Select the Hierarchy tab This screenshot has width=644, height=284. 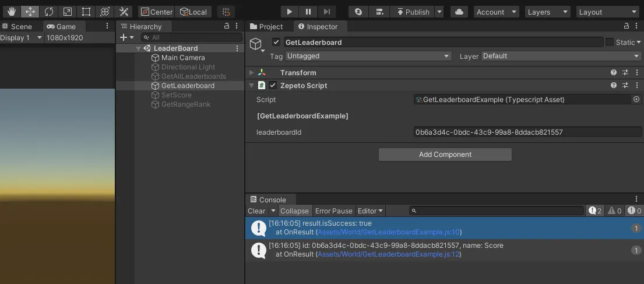[141, 26]
